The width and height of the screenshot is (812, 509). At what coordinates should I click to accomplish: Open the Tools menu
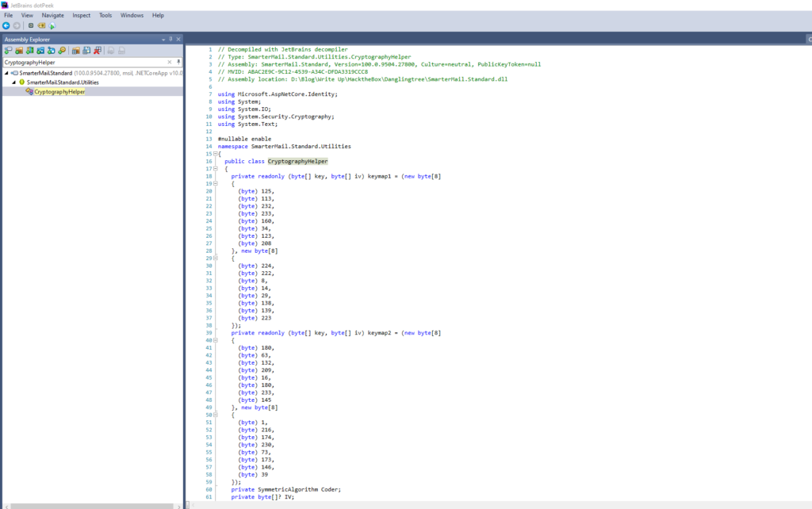tap(105, 16)
